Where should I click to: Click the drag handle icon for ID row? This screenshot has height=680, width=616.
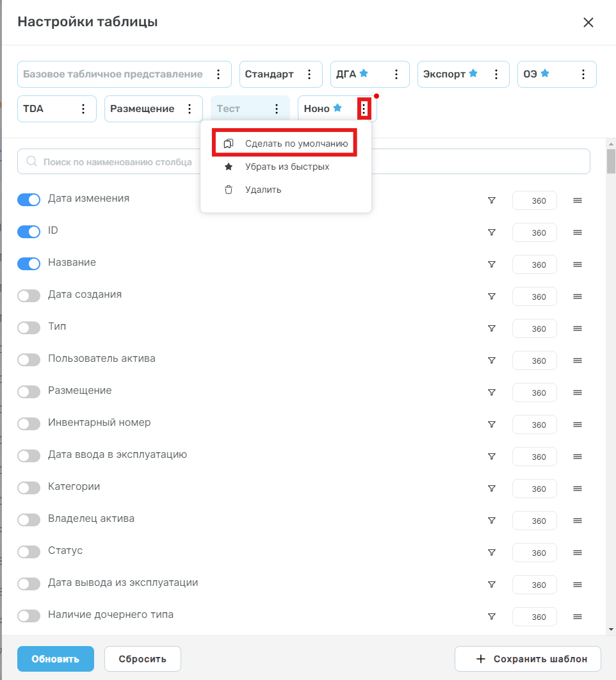point(578,232)
